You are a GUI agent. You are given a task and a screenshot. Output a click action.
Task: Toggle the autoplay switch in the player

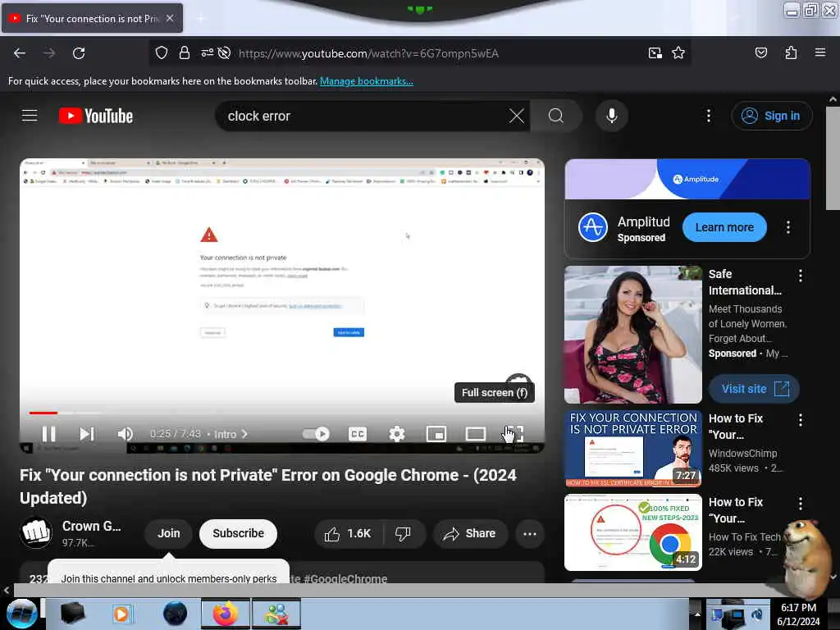pyautogui.click(x=316, y=433)
